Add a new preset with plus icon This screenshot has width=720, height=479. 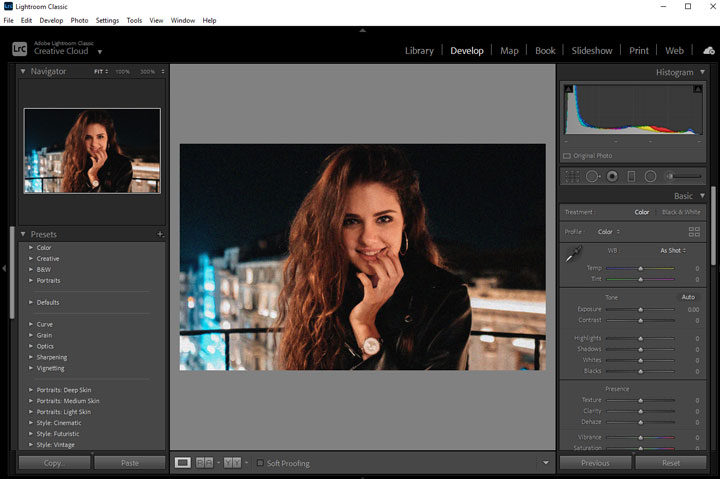click(x=160, y=235)
